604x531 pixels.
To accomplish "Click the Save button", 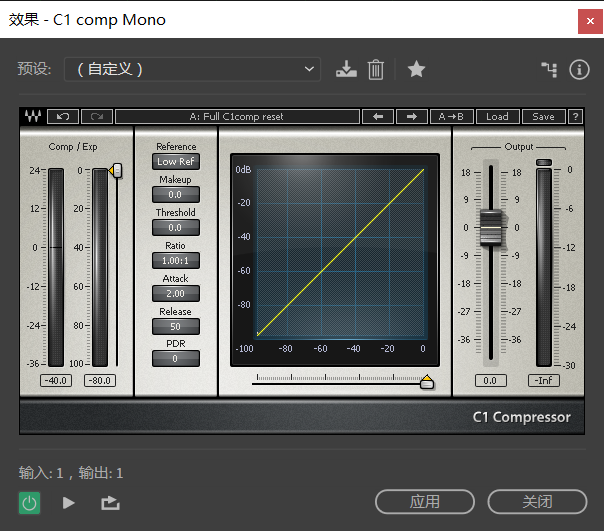I will 544,116.
